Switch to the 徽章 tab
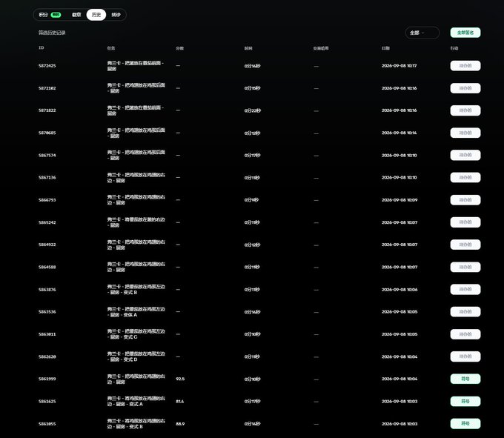Viewport: 504px width, 438px height. click(76, 15)
